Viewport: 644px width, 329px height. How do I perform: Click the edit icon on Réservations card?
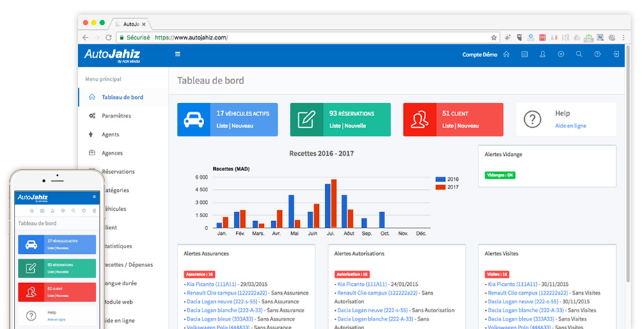pyautogui.click(x=306, y=120)
